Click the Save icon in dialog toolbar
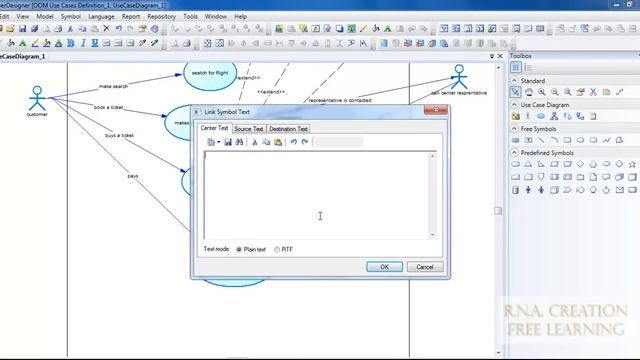 228,142
